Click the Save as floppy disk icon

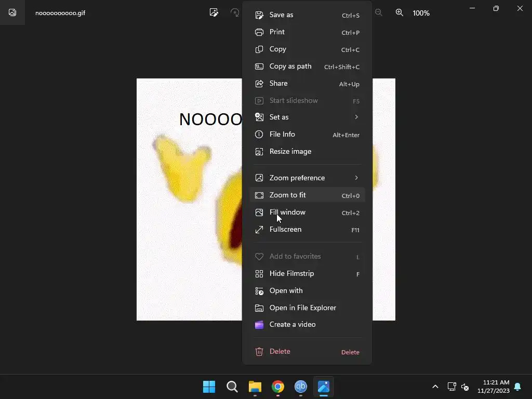(259, 15)
